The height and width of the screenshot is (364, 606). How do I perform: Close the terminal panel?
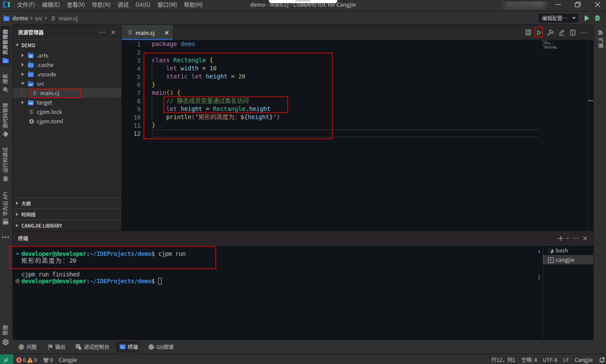[x=585, y=238]
